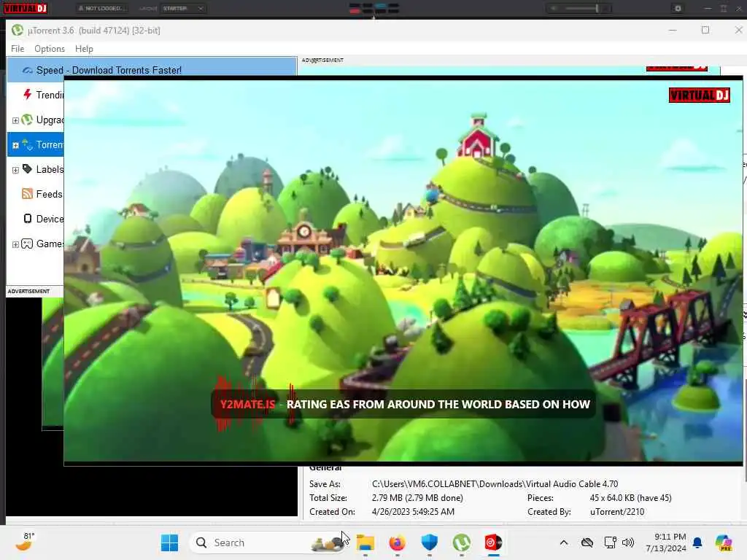Click the cartoon hills video window
The height and width of the screenshot is (560, 747).
pos(403,271)
